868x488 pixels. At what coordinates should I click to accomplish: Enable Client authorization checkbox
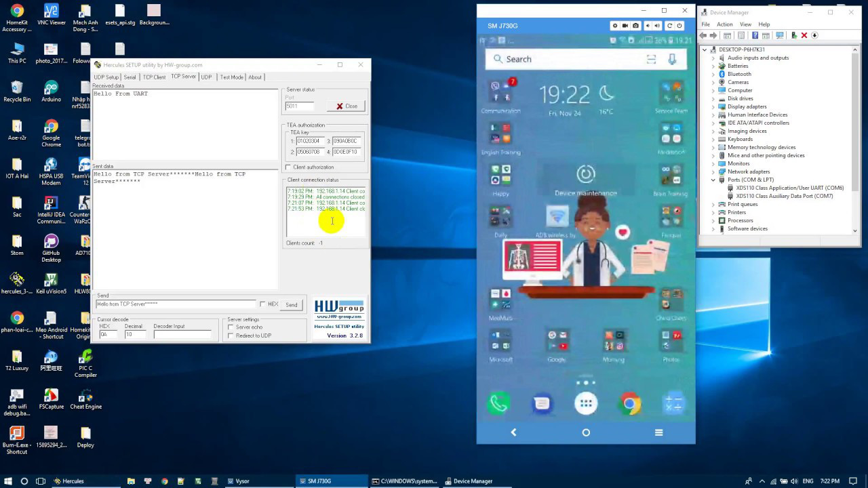(288, 167)
